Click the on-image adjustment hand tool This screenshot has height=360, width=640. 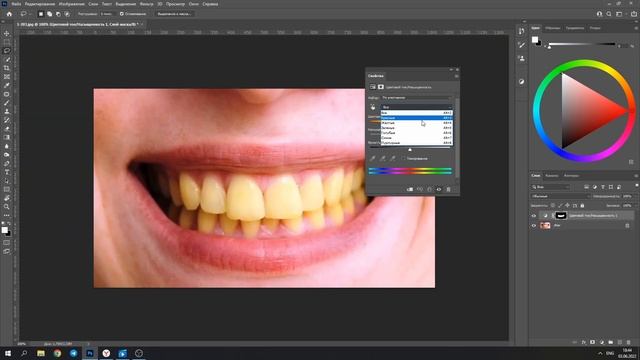[373, 107]
